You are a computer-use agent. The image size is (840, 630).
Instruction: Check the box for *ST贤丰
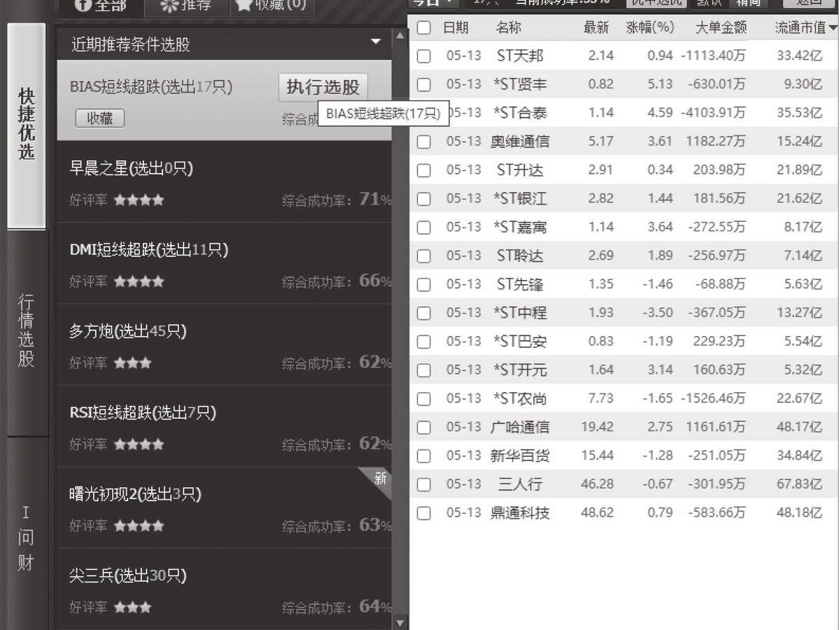tap(423, 85)
